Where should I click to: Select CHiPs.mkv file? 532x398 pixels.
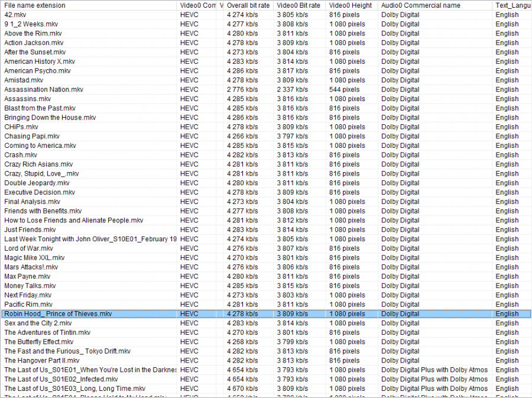[21, 127]
